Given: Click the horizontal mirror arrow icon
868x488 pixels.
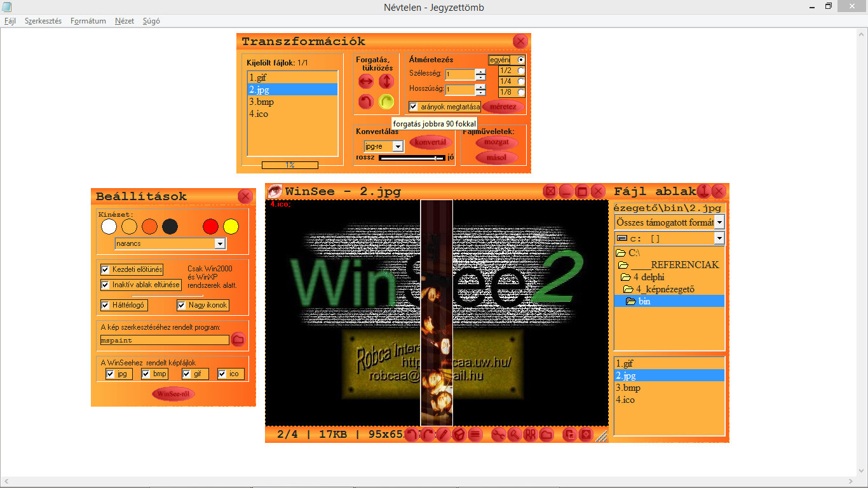Looking at the screenshot, I should [366, 81].
